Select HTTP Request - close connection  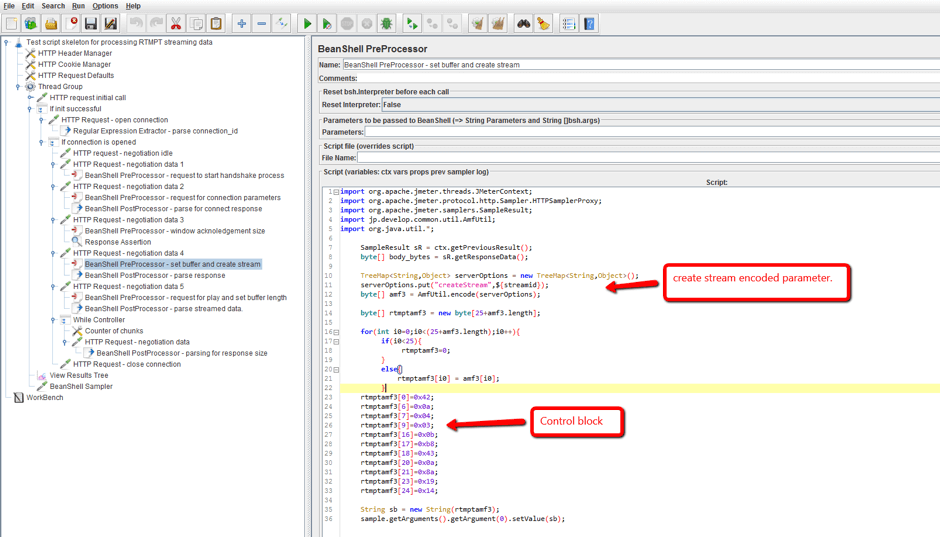(x=126, y=364)
